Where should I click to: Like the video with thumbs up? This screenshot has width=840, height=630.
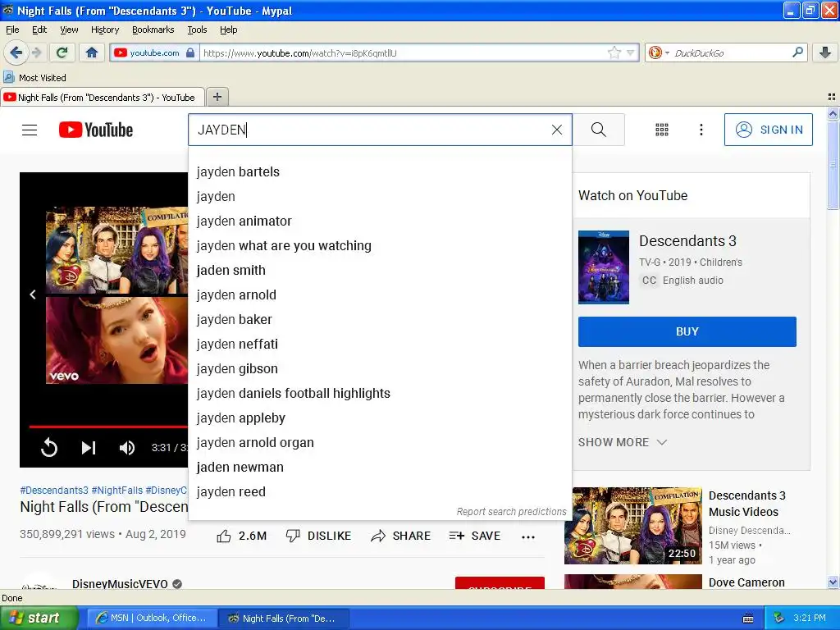pos(241,536)
